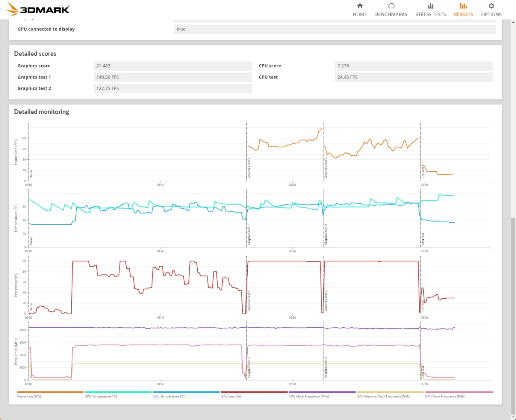The image size is (516, 420).
Task: Select the Results chart icon
Action: pos(463,6)
